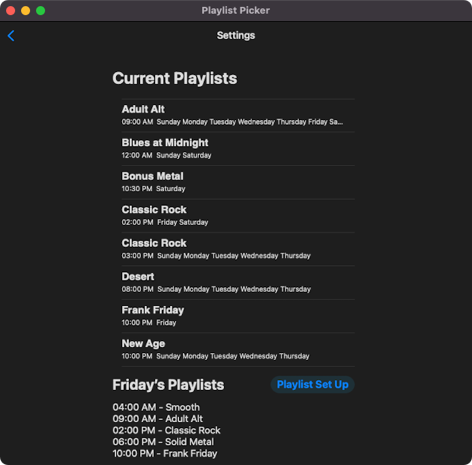The image size is (472, 465).
Task: Click the Settings title text
Action: (236, 35)
